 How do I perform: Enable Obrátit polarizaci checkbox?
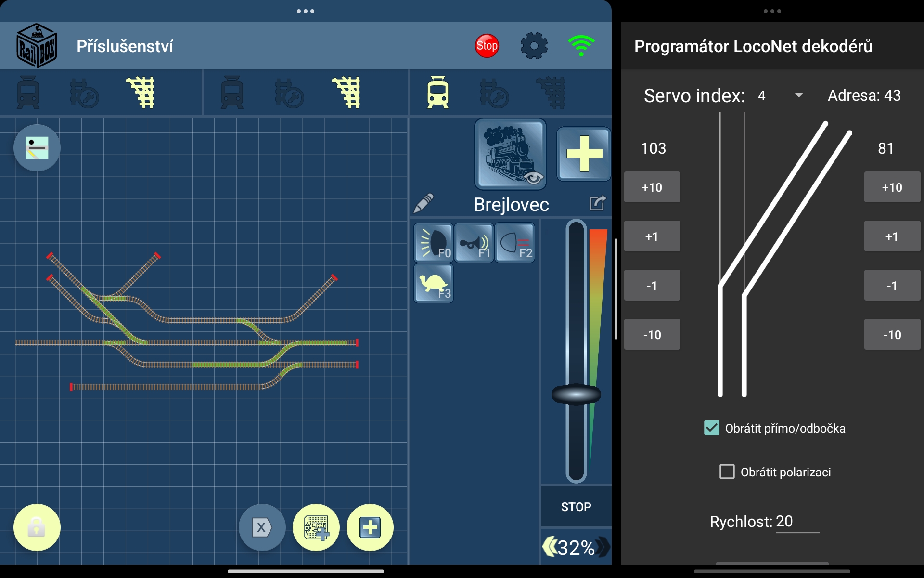pyautogui.click(x=727, y=472)
